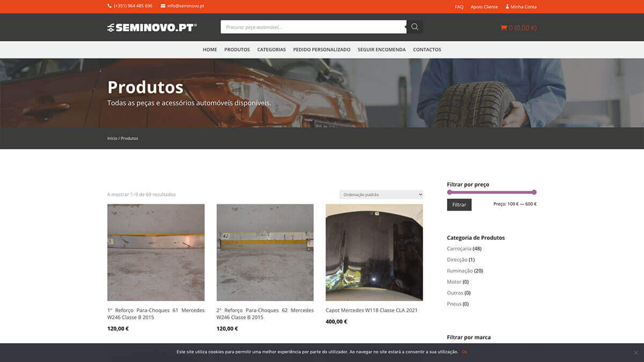Click the user icon beside Minha Conta
Screen dimensions: 644x362
(507, 7)
